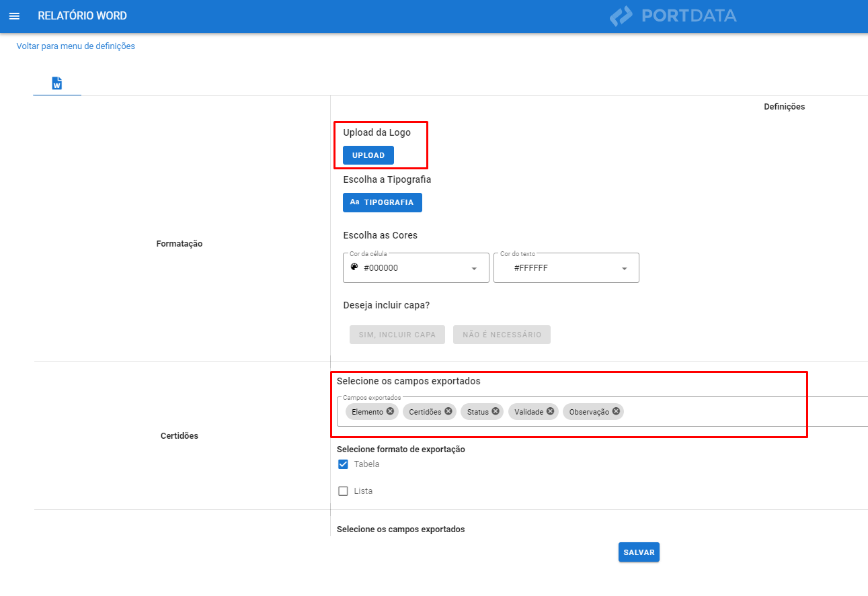Image resolution: width=868 pixels, height=596 pixels.
Task: Open the Cor da célula dropdown arrow
Action: tap(474, 269)
